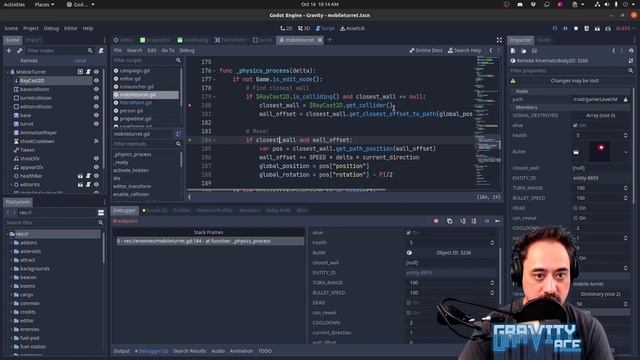Switch to Script workspace button
This screenshot has height=360, width=640.
[325, 29]
